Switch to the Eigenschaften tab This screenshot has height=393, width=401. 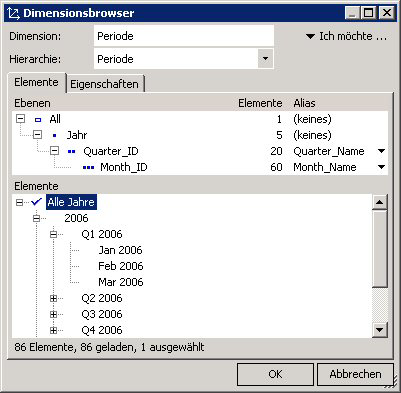104,84
